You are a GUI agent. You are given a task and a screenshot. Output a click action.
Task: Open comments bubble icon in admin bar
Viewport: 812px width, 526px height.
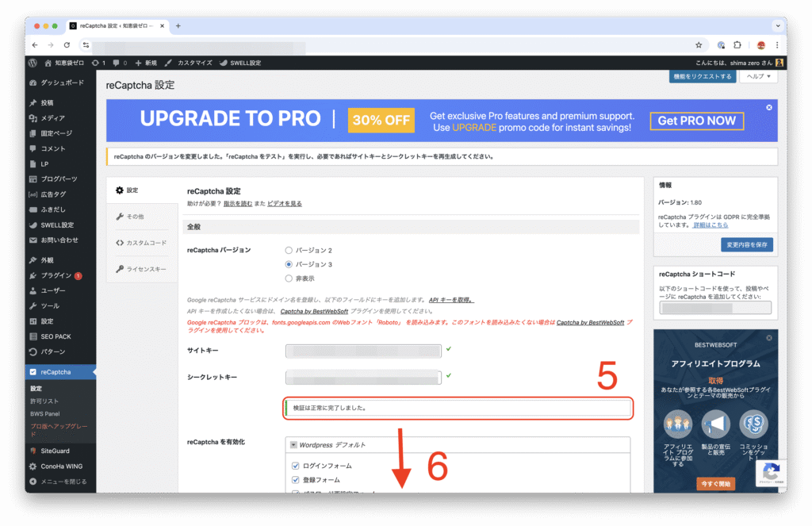(x=120, y=63)
